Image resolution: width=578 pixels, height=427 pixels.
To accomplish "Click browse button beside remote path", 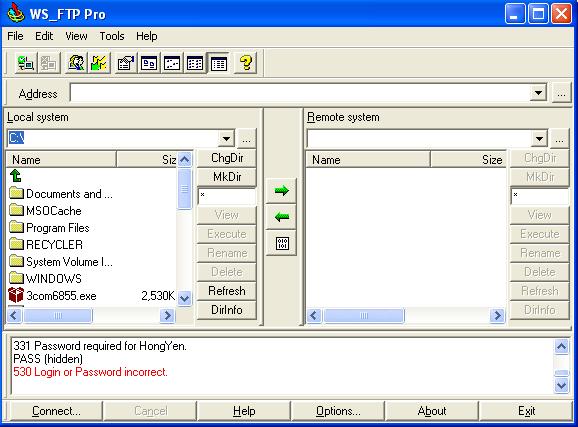I will pyautogui.click(x=560, y=139).
